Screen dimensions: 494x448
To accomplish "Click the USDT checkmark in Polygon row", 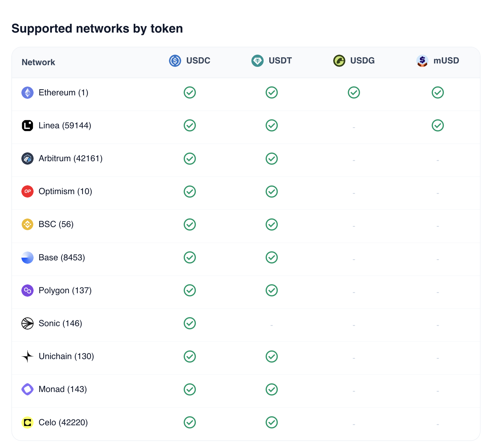I will coord(272,290).
